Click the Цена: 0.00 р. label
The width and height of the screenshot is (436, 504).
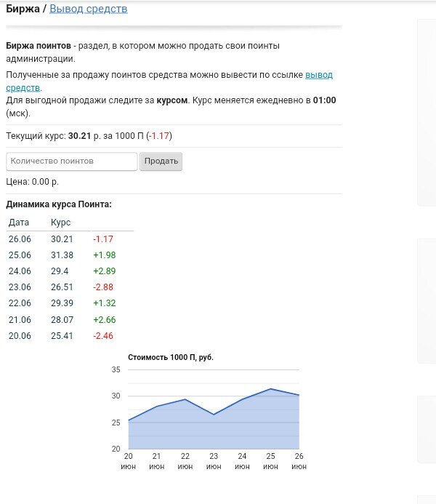point(32,182)
